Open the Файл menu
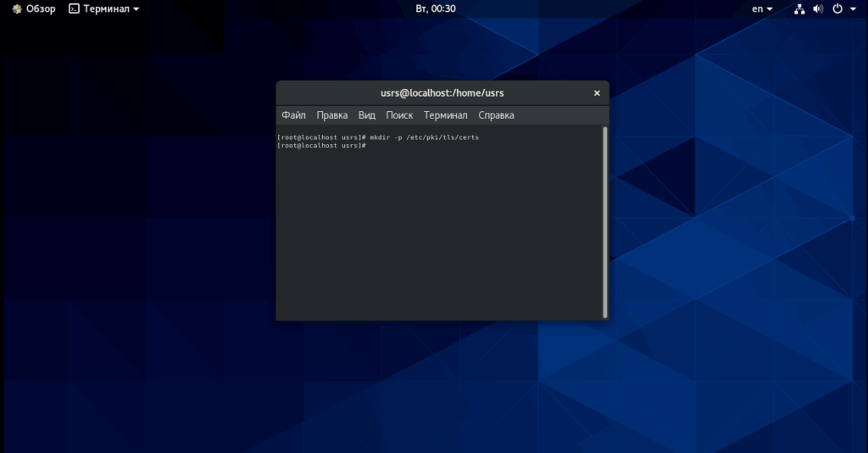Screen dimensions: 868x453 (x=293, y=115)
